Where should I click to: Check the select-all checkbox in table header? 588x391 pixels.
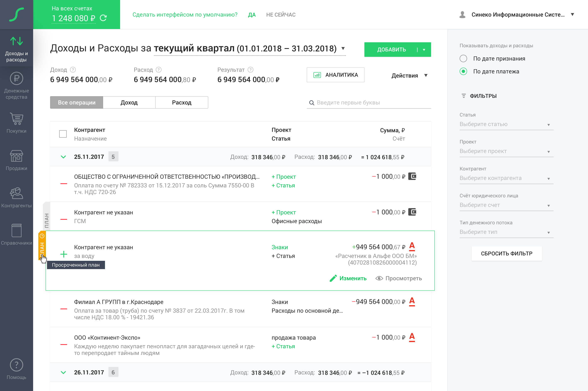click(x=63, y=134)
